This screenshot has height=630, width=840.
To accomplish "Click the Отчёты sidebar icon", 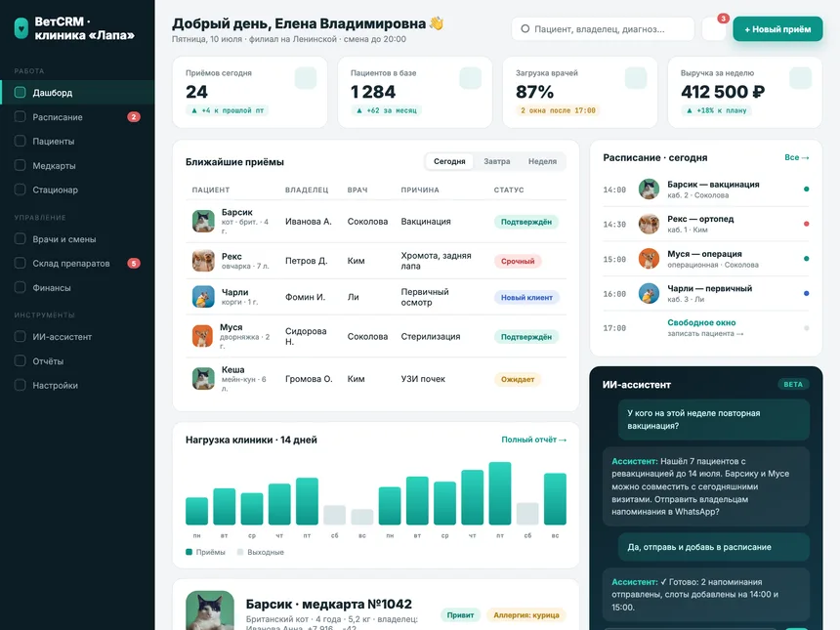I will click(x=20, y=361).
